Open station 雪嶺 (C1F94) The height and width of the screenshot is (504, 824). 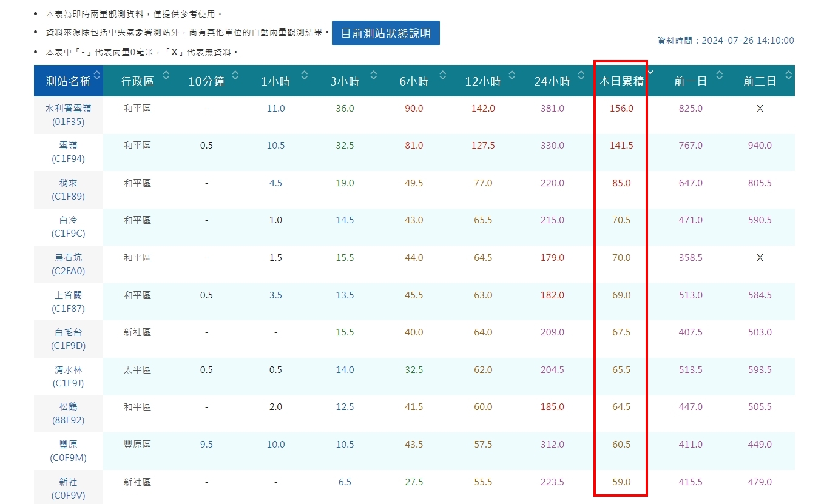click(x=68, y=152)
